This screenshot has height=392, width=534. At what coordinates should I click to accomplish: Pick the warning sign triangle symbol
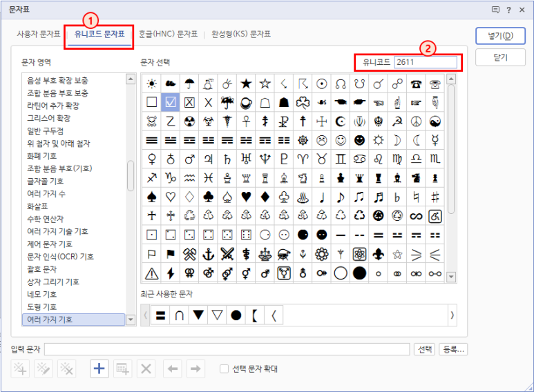click(x=151, y=273)
